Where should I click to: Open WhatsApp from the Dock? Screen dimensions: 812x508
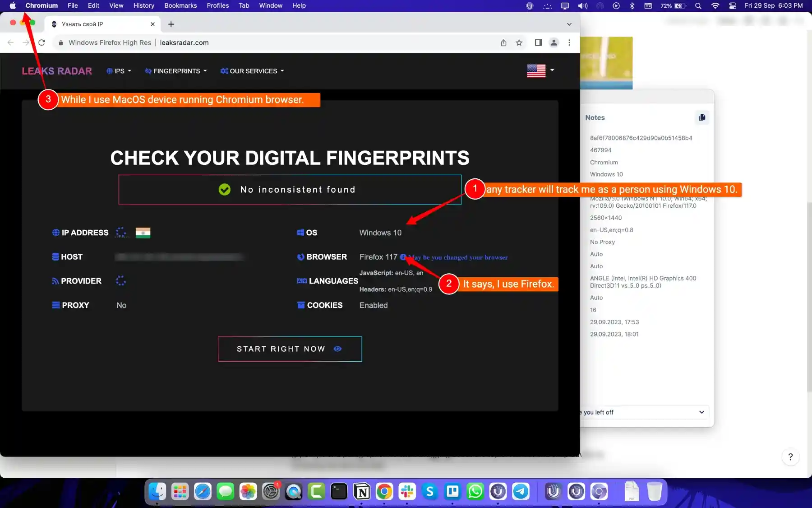click(474, 492)
